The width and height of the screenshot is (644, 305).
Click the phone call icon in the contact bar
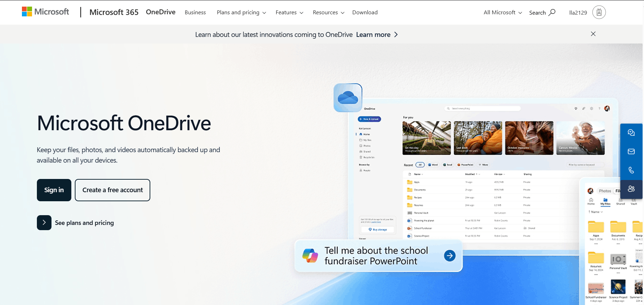(631, 170)
